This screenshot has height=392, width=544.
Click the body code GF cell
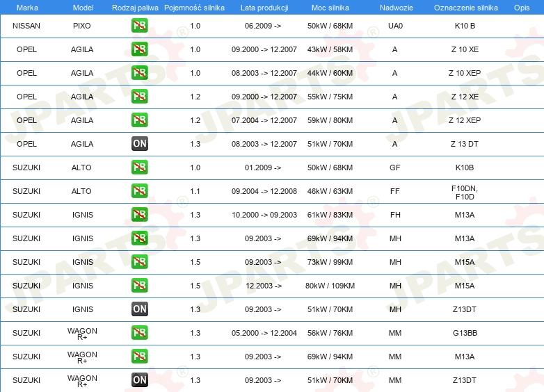tap(395, 167)
